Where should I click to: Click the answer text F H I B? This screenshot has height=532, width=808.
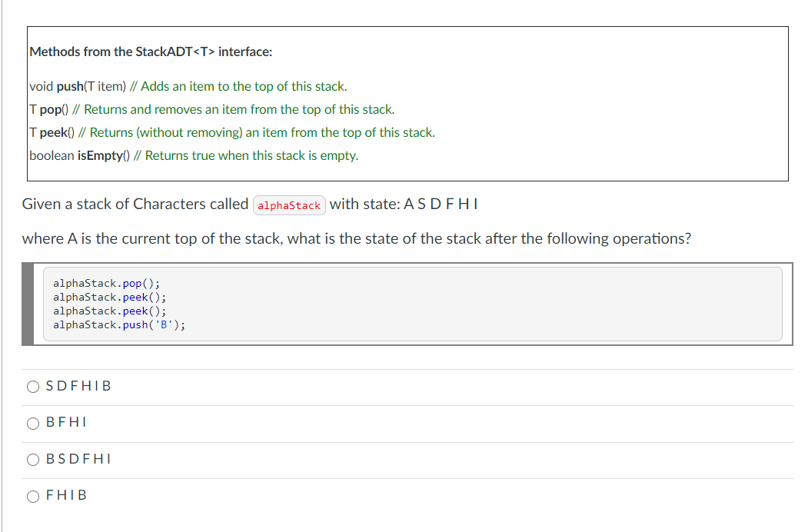pyautogui.click(x=68, y=495)
